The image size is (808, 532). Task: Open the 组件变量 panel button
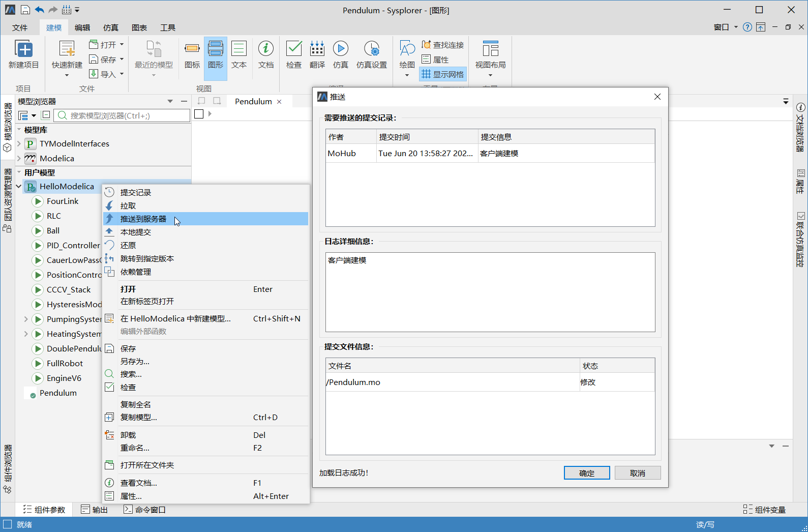(x=764, y=510)
